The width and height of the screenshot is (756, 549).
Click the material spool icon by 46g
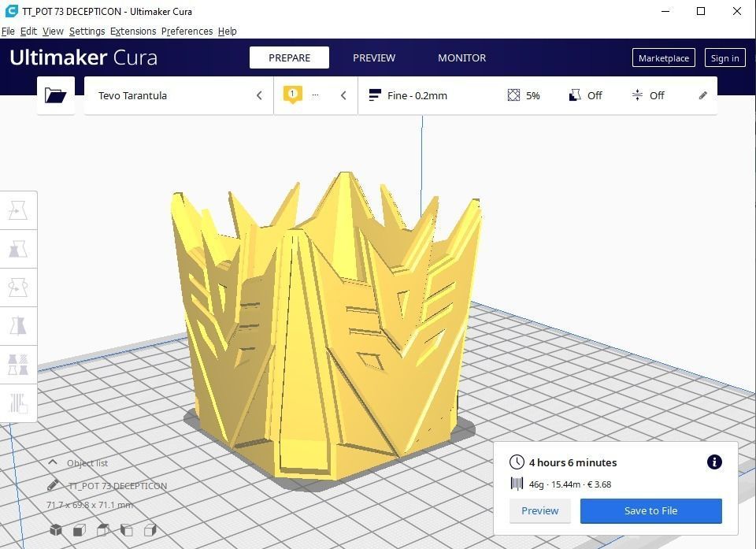(x=517, y=484)
